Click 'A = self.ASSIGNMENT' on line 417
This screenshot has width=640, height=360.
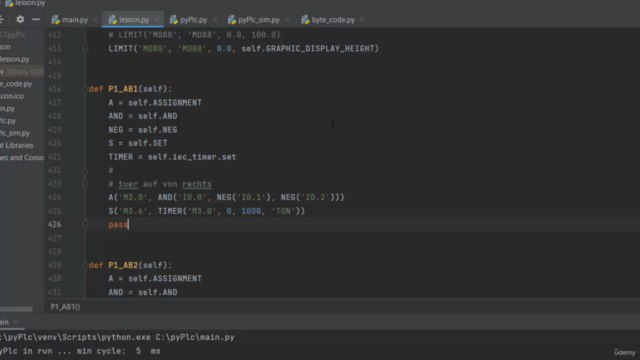[155, 102]
